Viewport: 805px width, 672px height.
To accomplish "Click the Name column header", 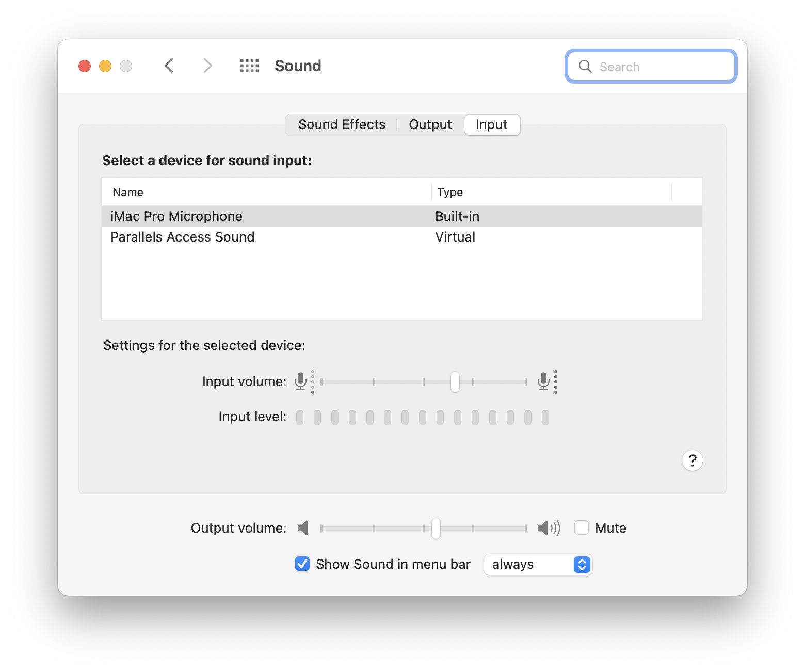I will point(267,192).
